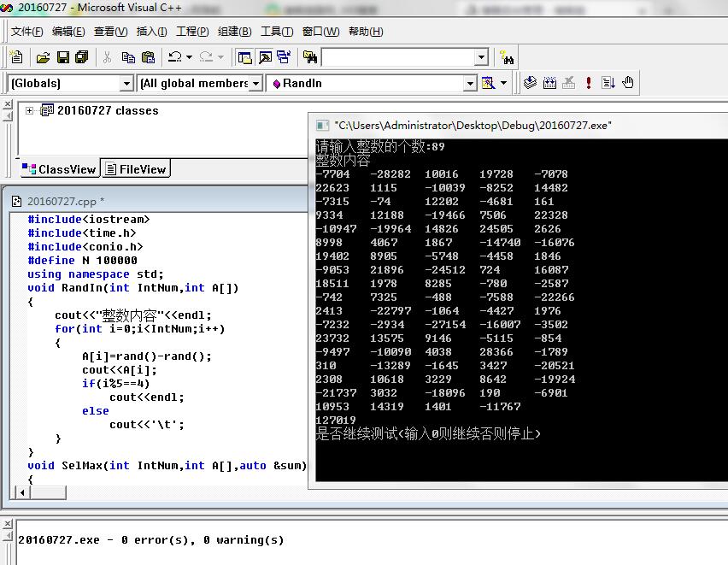Paste from clipboard icon
Viewport: 728px width, 565px height.
point(148,57)
